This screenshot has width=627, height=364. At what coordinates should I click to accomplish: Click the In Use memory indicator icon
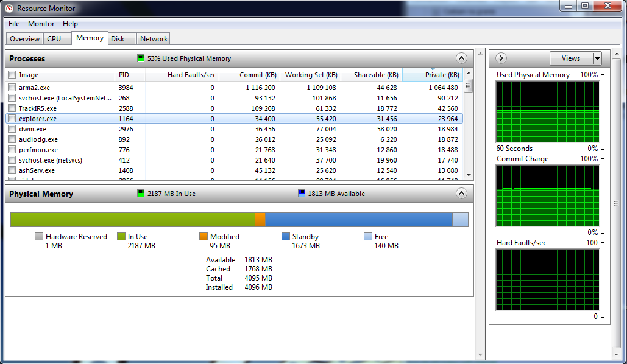140,194
